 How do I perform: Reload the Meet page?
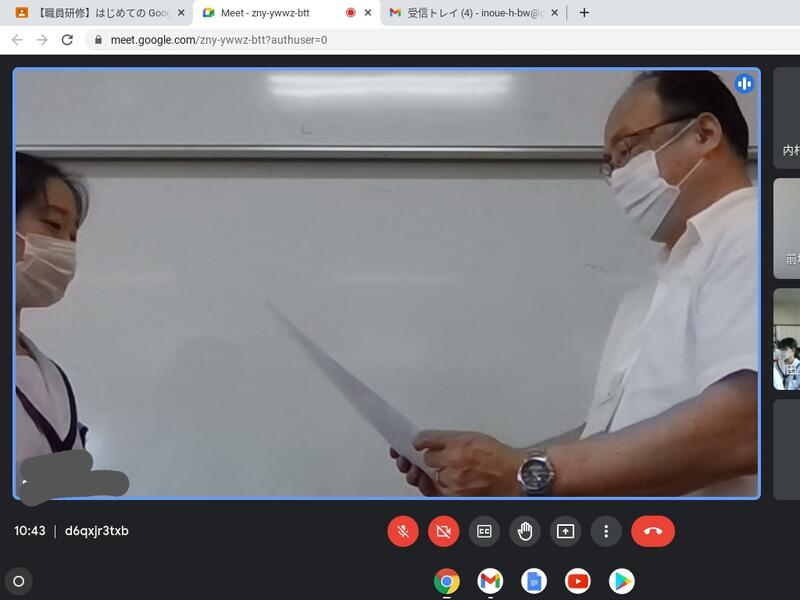tap(67, 40)
